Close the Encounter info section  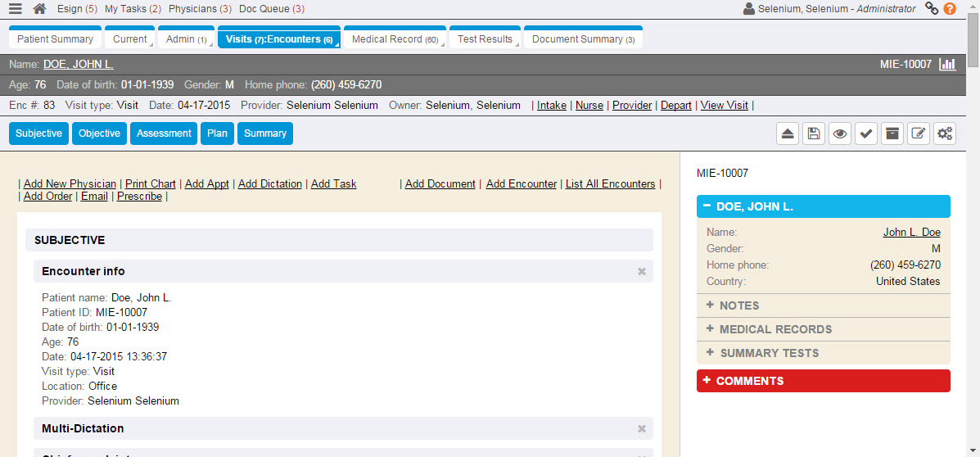(x=642, y=271)
